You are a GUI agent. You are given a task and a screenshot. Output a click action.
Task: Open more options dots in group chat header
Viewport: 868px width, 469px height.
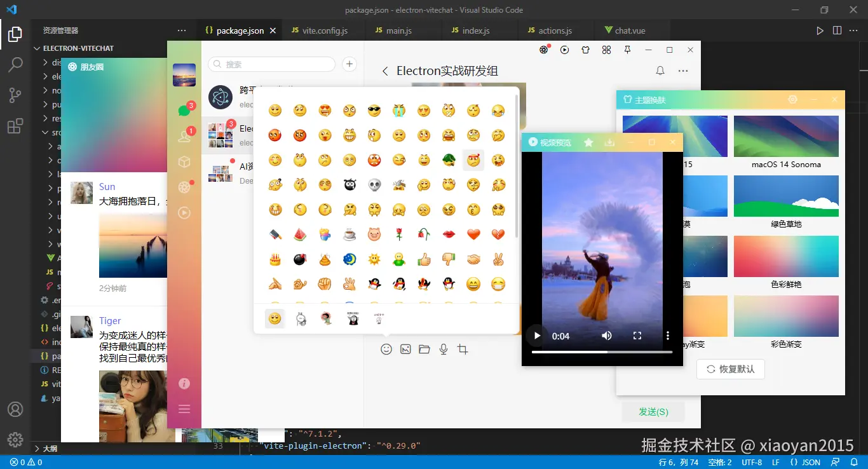pos(683,71)
